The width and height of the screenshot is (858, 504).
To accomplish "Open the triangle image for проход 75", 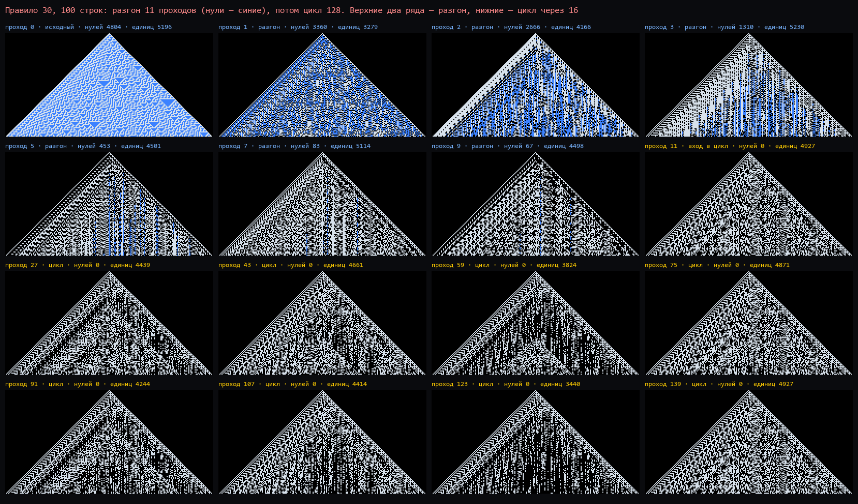I will pyautogui.click(x=749, y=323).
